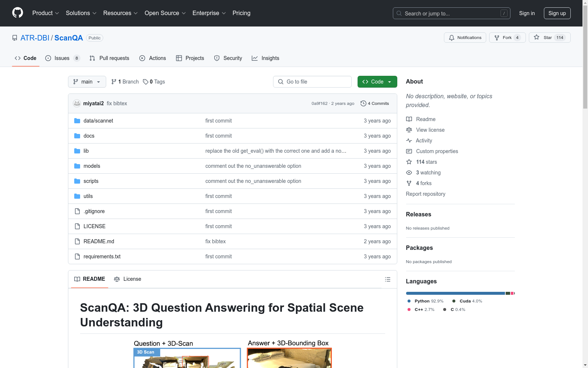Switch to the License tab
The height and width of the screenshot is (368, 588).
tap(128, 279)
